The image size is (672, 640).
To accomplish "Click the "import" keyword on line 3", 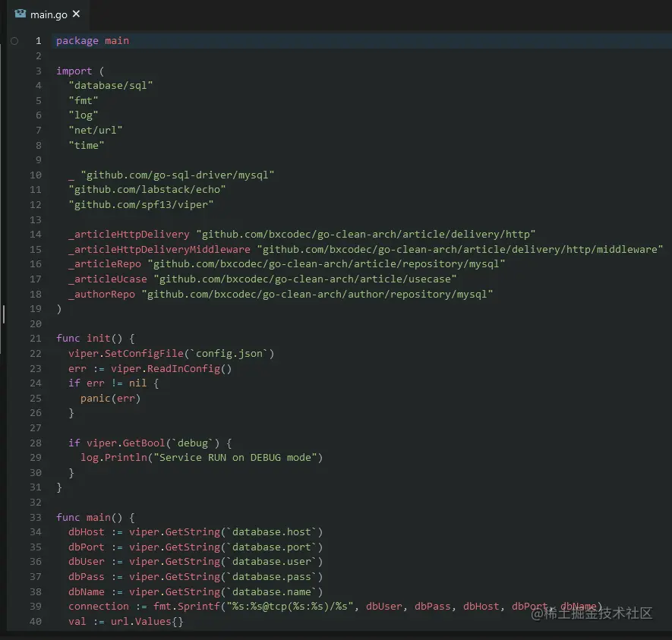I will tap(74, 71).
